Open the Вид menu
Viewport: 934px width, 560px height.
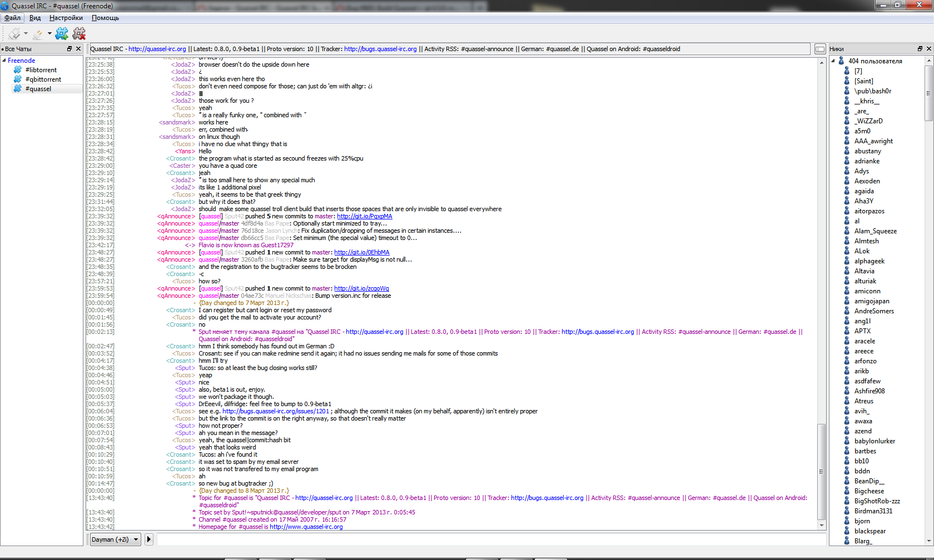(x=35, y=18)
